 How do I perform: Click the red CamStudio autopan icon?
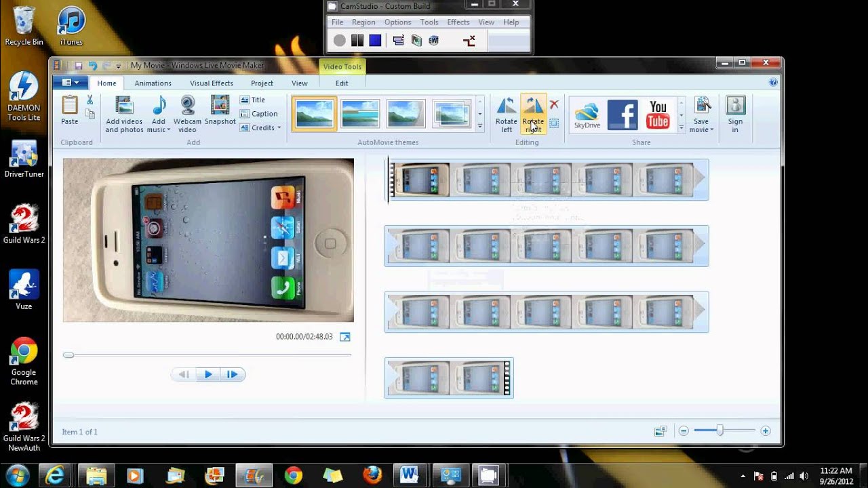click(x=469, y=41)
